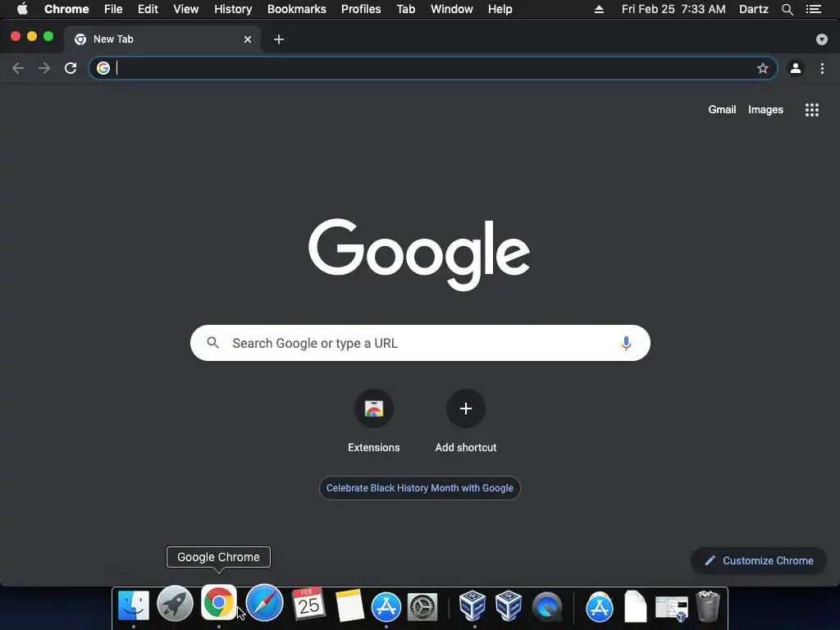This screenshot has width=840, height=630.
Task: Reload the current page
Action: pos(71,68)
